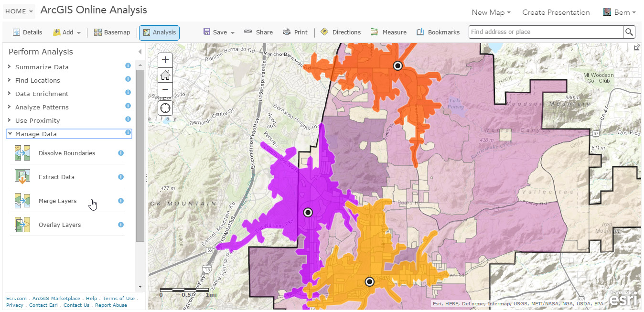The width and height of the screenshot is (644, 312).
Task: Select the Extract Data label
Action: coord(56,177)
